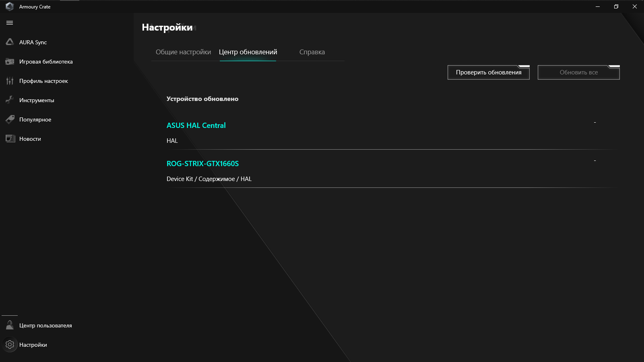Screen dimensions: 644x362
Task: Click the Устройство обновлено status text
Action: pos(202,99)
